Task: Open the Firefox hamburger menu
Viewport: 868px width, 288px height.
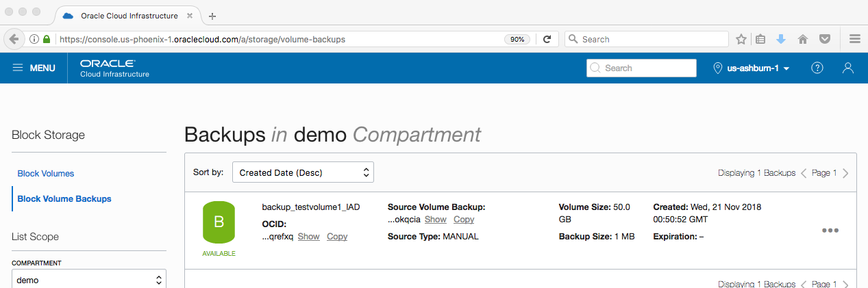Action: coord(854,39)
